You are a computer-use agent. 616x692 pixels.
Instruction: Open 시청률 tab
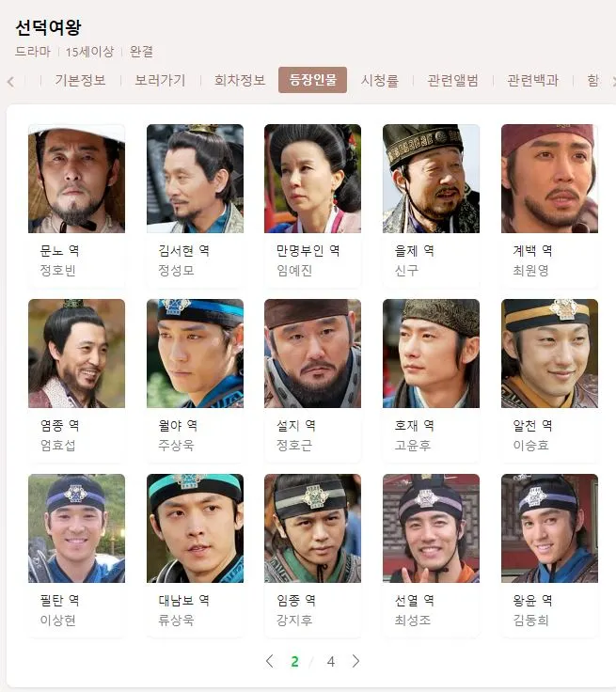(380, 80)
